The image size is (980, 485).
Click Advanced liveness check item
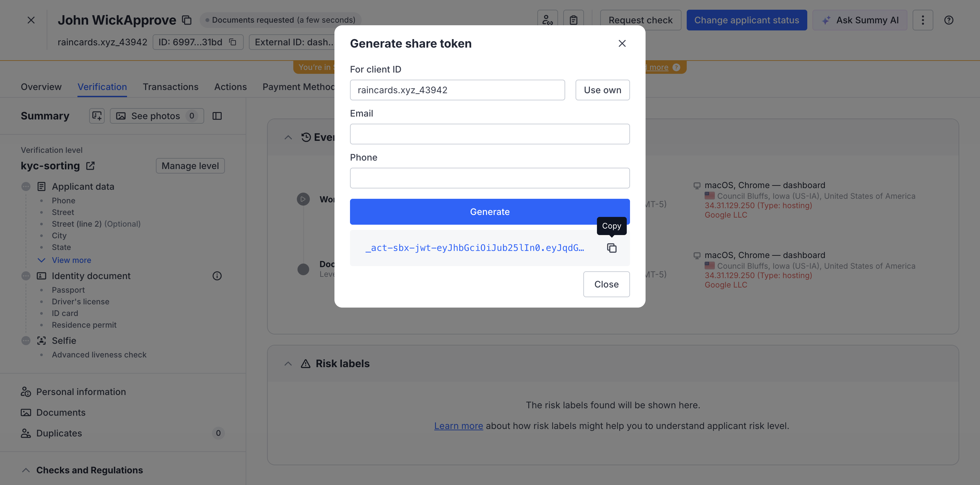point(99,355)
